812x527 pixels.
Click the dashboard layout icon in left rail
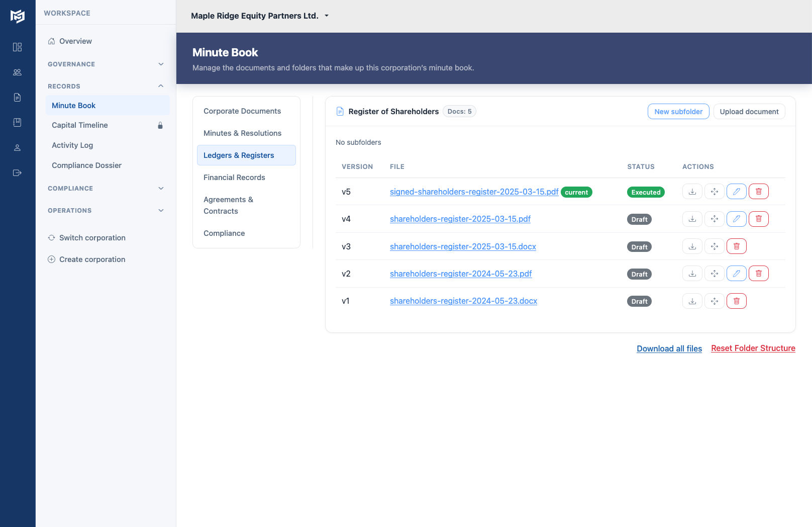pos(18,47)
